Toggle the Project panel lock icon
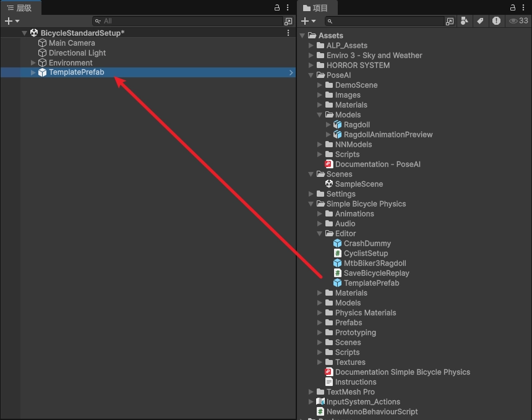Image resolution: width=532 pixels, height=420 pixels. click(x=513, y=7)
